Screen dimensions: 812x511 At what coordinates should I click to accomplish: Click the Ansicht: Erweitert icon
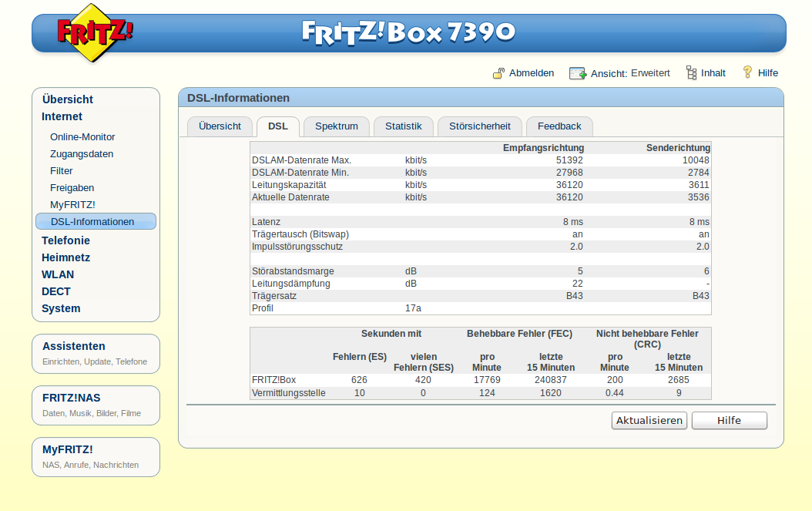(x=577, y=72)
